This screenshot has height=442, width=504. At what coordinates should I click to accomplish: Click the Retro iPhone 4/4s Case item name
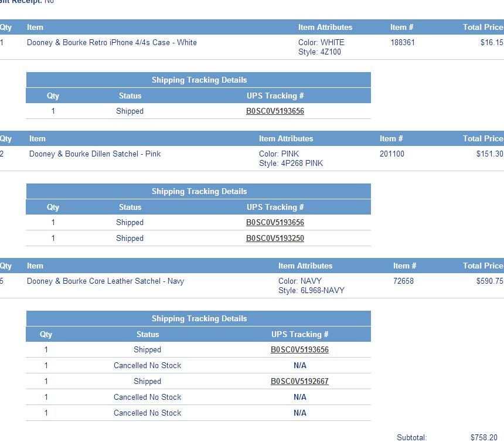tap(112, 43)
